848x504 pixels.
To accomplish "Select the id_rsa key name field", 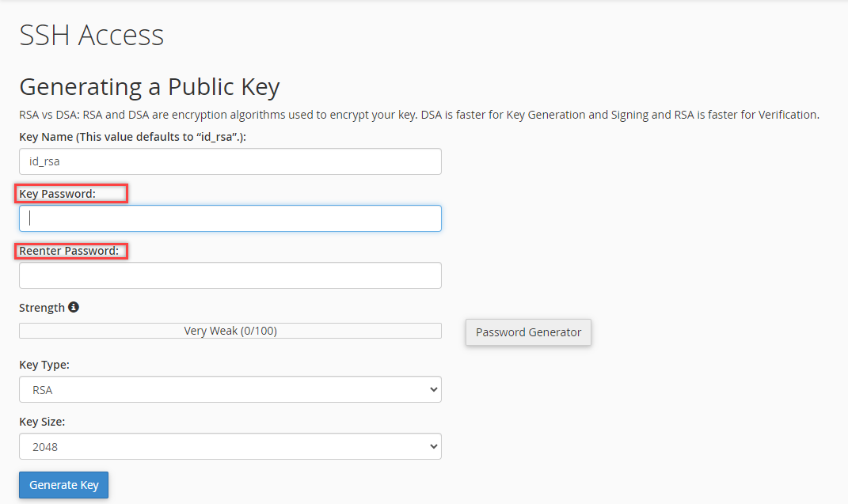I will 230,161.
